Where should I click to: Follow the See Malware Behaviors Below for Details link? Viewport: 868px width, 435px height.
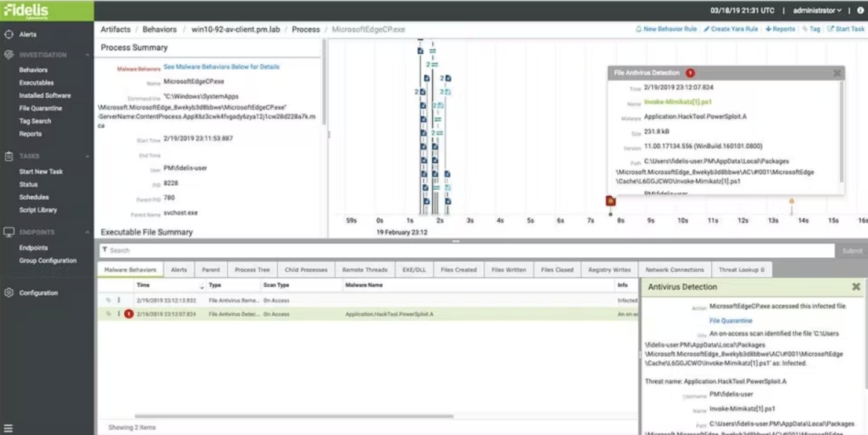222,67
